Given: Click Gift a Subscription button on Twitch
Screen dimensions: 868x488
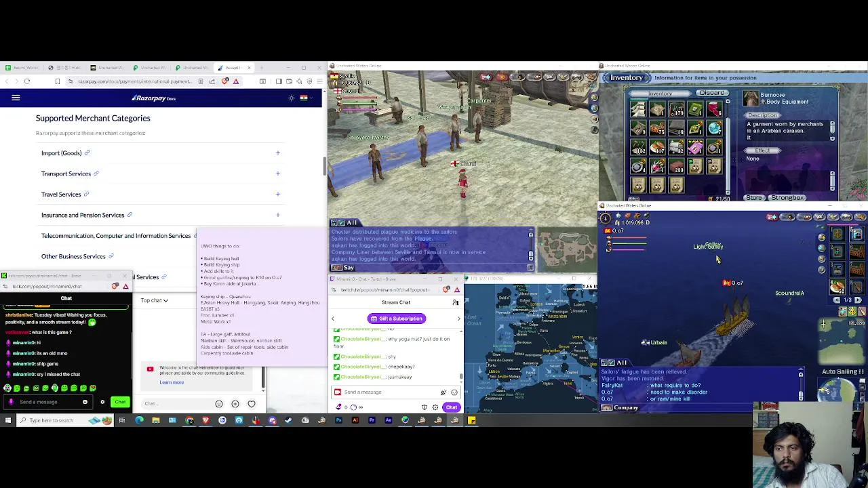Looking at the screenshot, I should [x=397, y=319].
